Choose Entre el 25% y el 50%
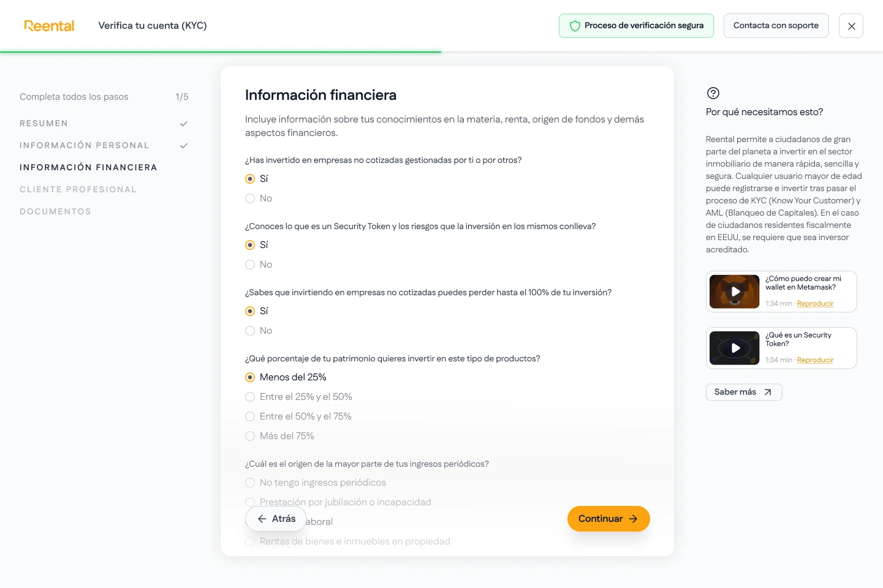883x588 pixels. [x=250, y=397]
